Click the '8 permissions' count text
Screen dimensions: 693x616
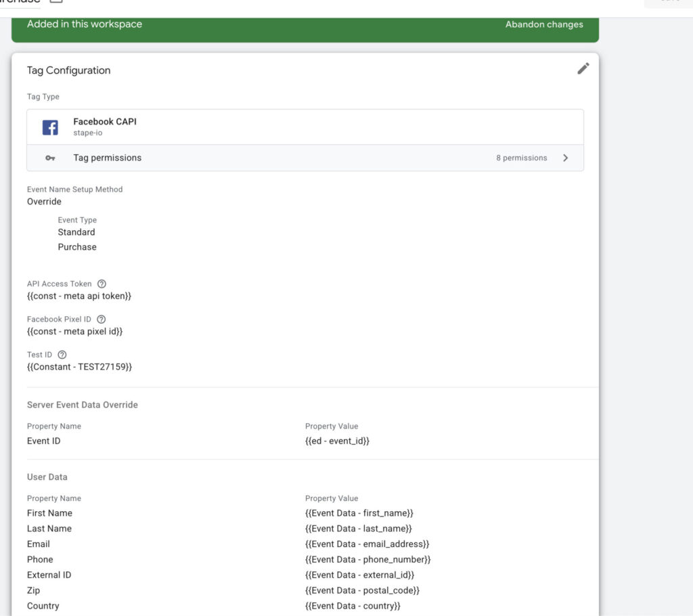[521, 158]
